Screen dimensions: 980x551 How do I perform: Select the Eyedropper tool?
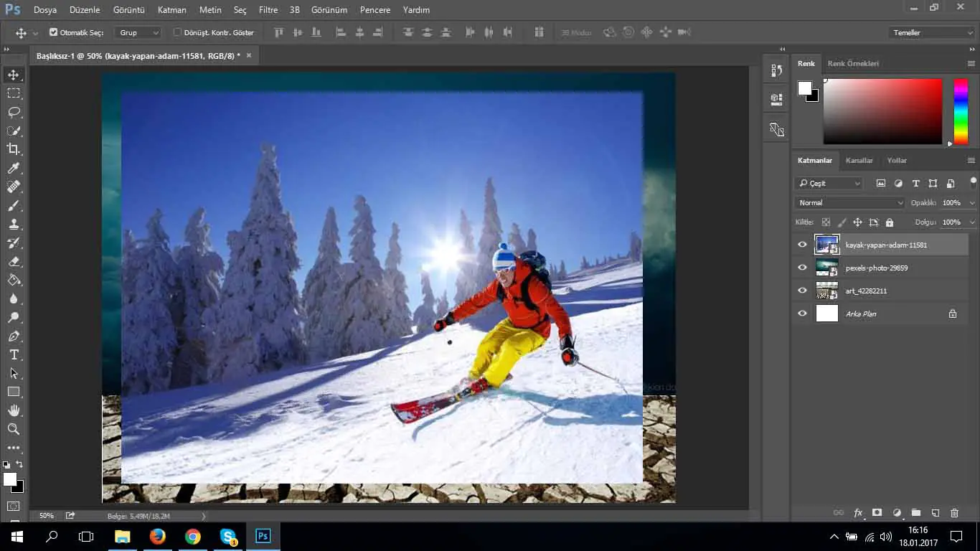click(x=14, y=168)
